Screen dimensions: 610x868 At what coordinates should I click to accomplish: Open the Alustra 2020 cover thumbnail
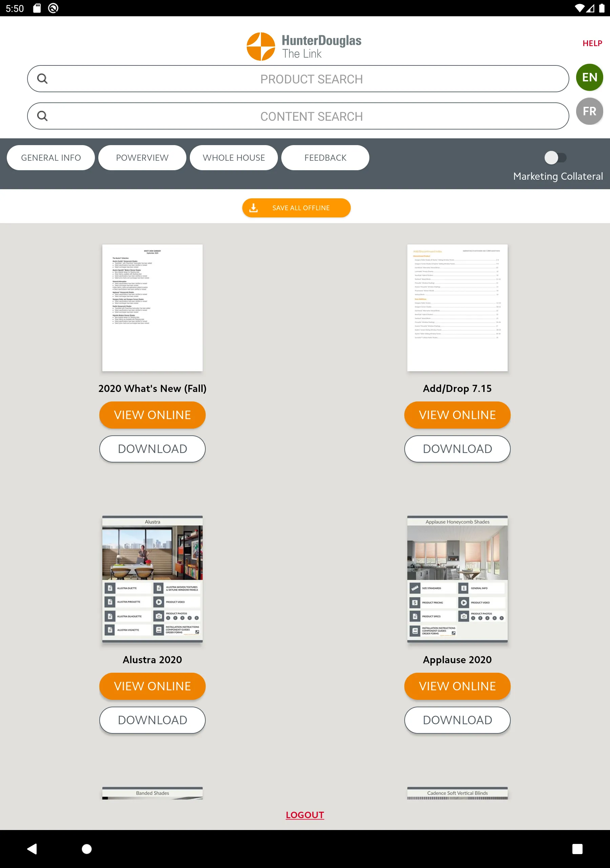point(152,579)
